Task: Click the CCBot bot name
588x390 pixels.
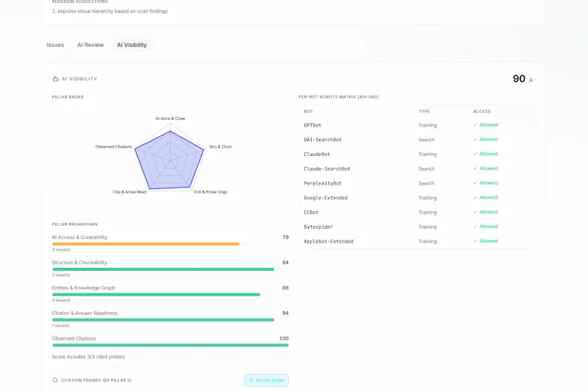Action: tap(311, 213)
